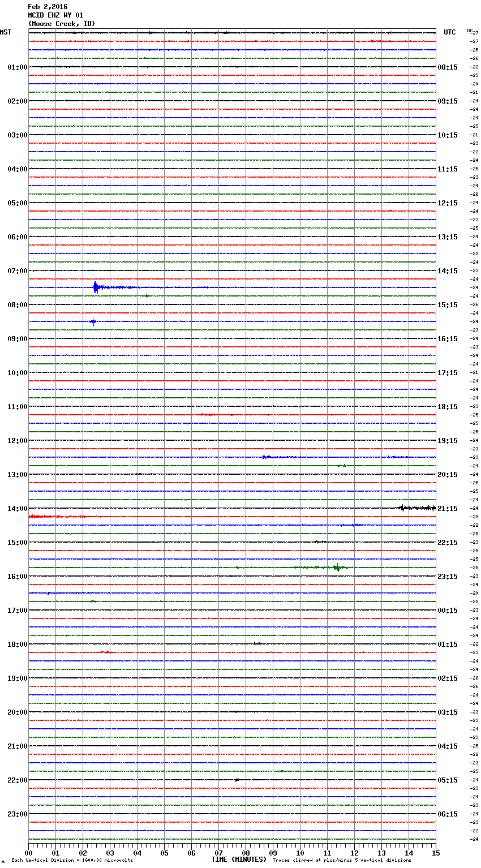Click the 16:00 MST time label
Screen dimensions: 481x868
click(18, 577)
